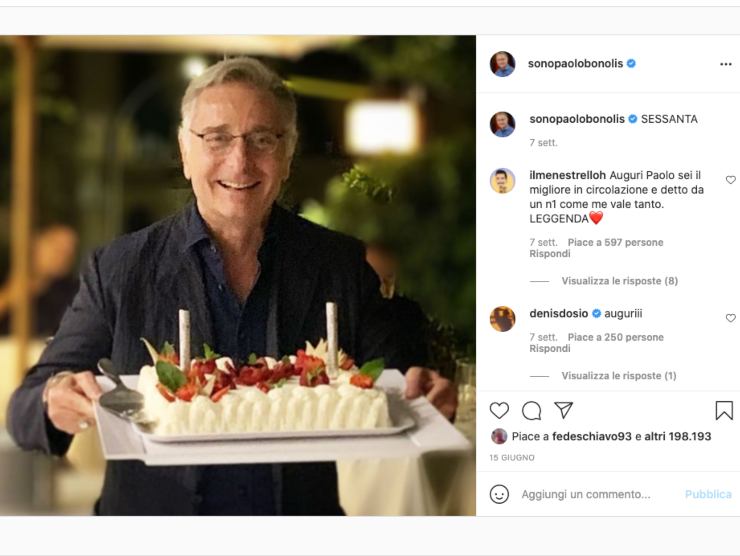View the 597 likes on ilmenestrelloh's comment
The height and width of the screenshot is (556, 740).
[x=615, y=242]
